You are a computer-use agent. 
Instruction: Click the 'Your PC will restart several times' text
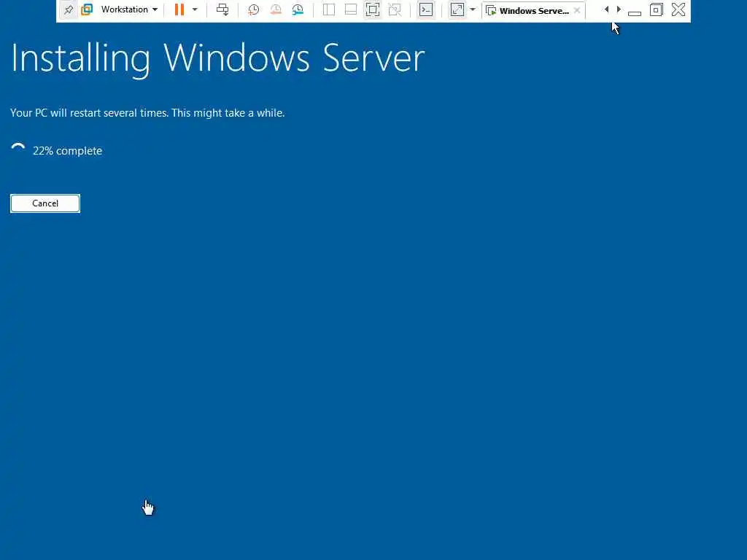90,113
